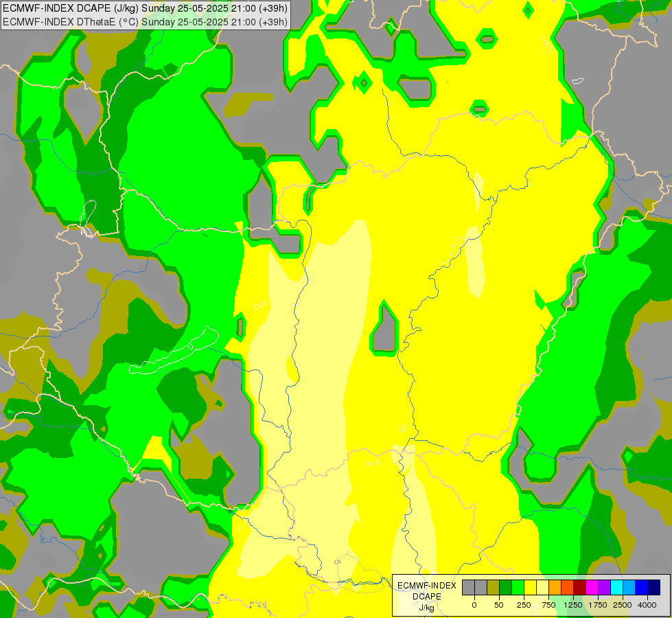Screen dimensions: 672x618
Task: Click the ECMWF-INDEX DThetaE (°C) title line
Action: click(146, 22)
